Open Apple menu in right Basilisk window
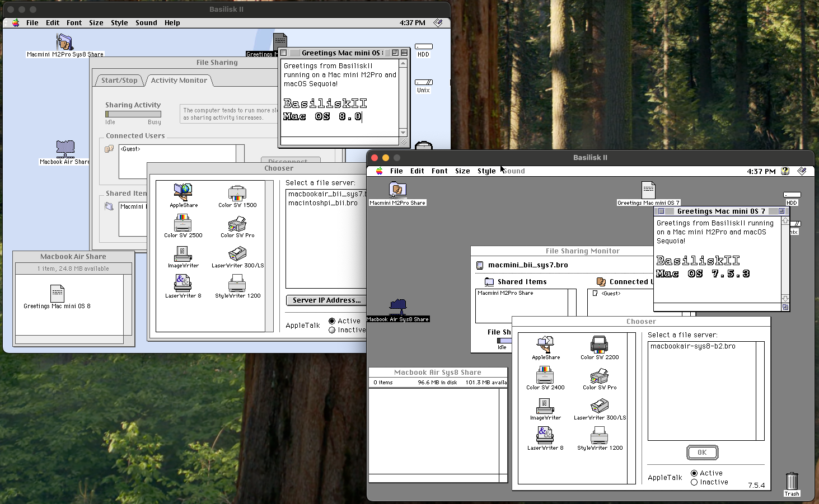 tap(380, 171)
